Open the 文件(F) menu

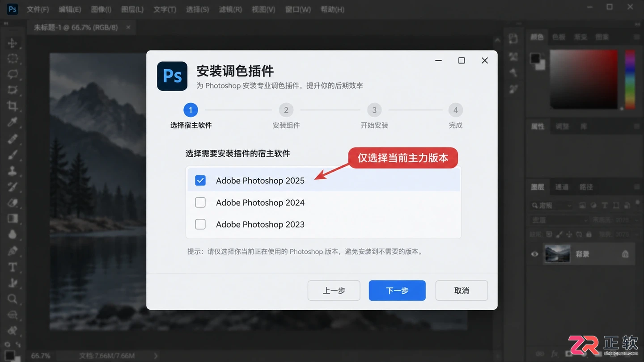pyautogui.click(x=38, y=9)
